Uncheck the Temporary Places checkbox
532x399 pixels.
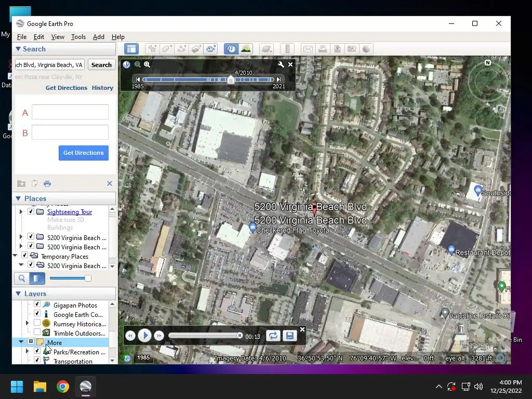(24, 255)
